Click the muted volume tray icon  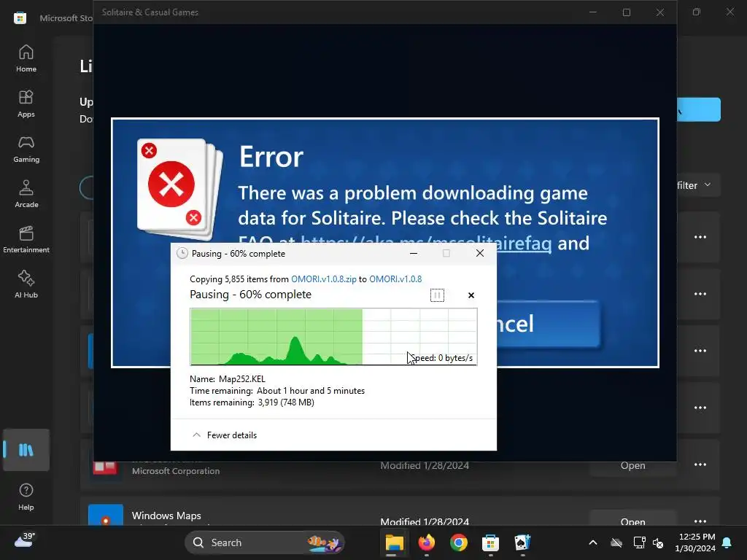[x=658, y=542]
